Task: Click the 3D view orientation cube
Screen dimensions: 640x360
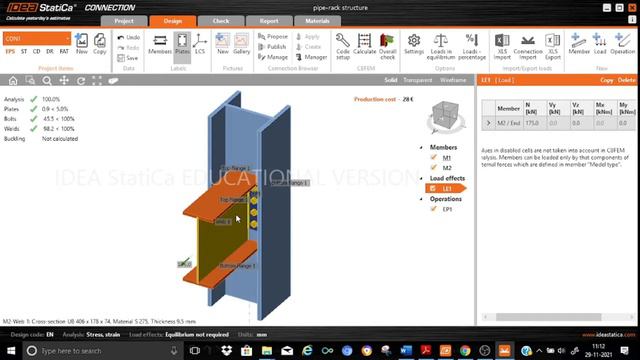Action: [x=445, y=117]
